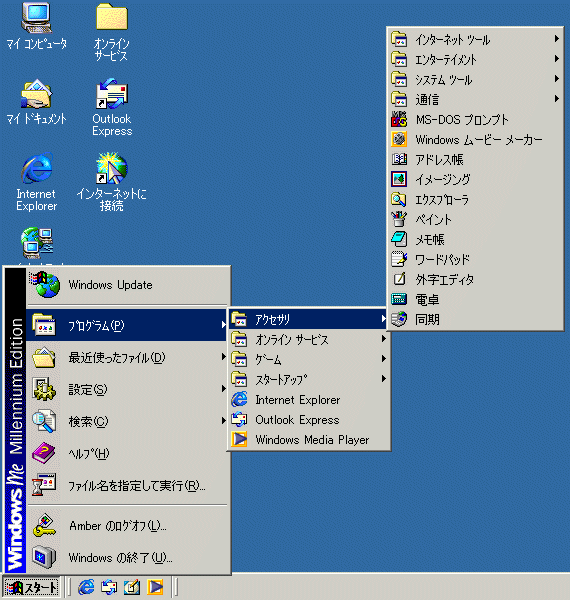Open マイ ドキュメント desktop icon

pos(36,102)
